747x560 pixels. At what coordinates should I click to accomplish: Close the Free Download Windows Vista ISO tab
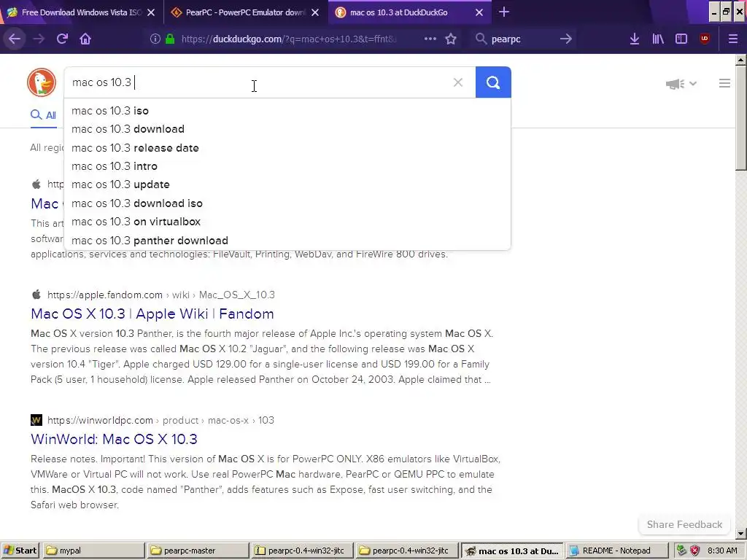(151, 12)
